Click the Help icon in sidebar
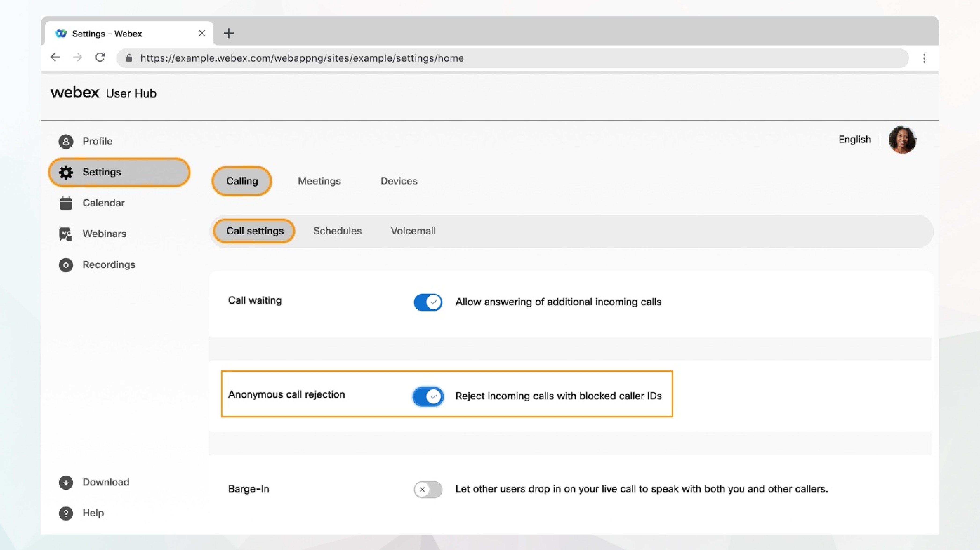The height and width of the screenshot is (550, 980). pos(65,512)
